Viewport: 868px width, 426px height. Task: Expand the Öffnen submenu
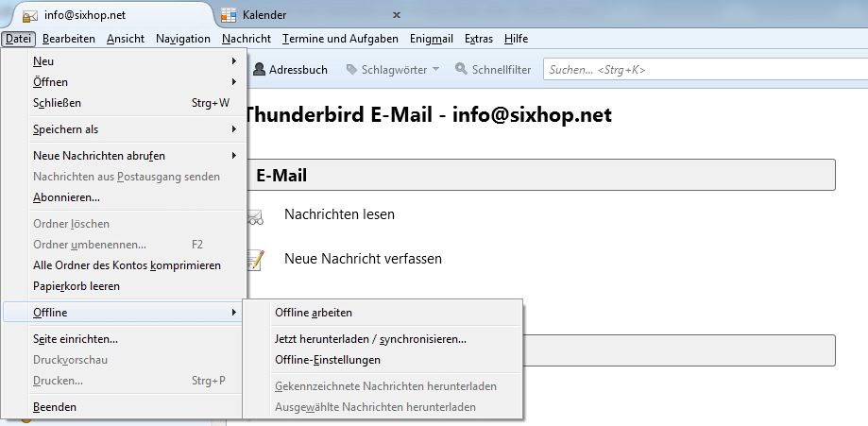(x=124, y=82)
